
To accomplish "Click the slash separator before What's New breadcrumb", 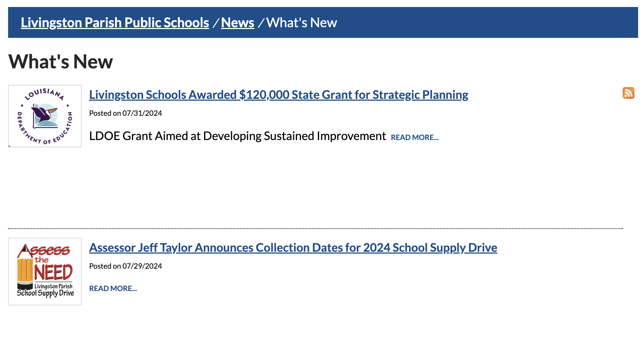I will [x=261, y=23].
